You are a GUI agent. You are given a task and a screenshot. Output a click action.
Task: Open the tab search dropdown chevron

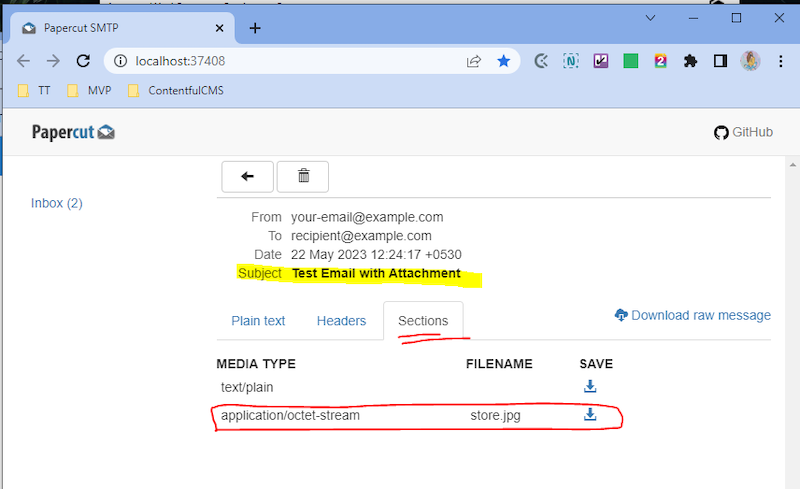pos(651,18)
